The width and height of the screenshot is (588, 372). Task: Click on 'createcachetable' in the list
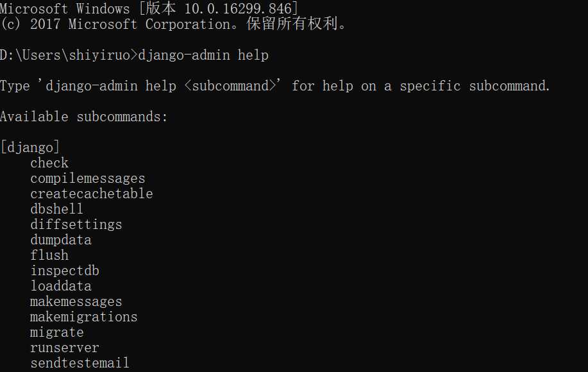pos(92,194)
